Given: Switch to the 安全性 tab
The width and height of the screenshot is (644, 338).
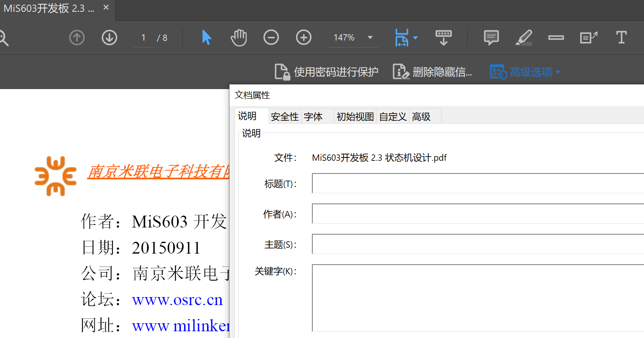Looking at the screenshot, I should pos(285,116).
